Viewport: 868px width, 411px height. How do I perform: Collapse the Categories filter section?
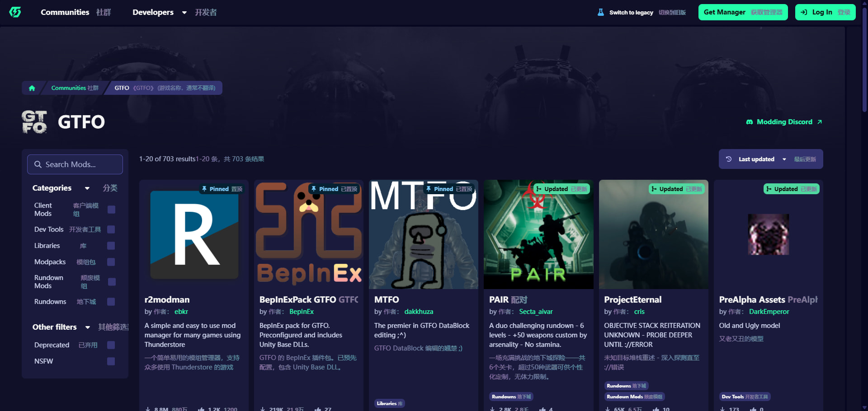(87, 188)
